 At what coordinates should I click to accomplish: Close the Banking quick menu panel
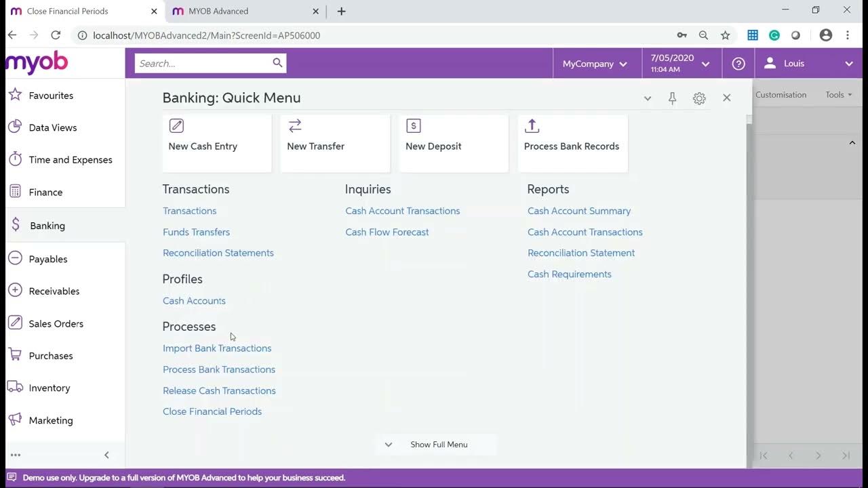click(x=726, y=98)
